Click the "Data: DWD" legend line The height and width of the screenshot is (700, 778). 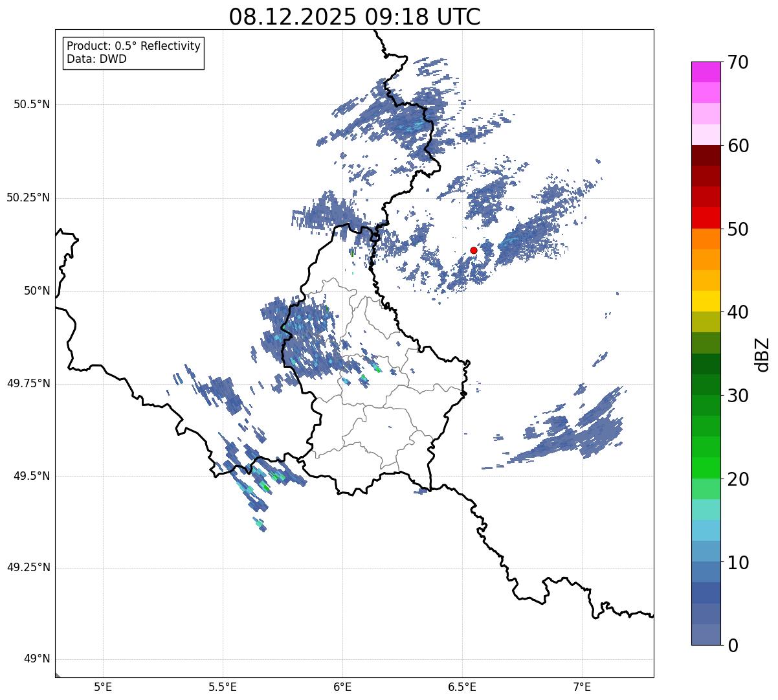coord(97,59)
